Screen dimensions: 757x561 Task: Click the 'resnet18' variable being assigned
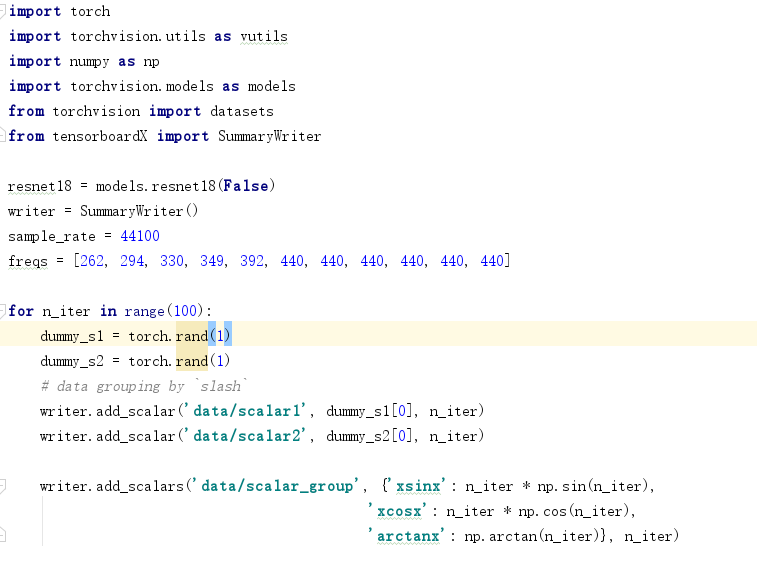point(40,186)
